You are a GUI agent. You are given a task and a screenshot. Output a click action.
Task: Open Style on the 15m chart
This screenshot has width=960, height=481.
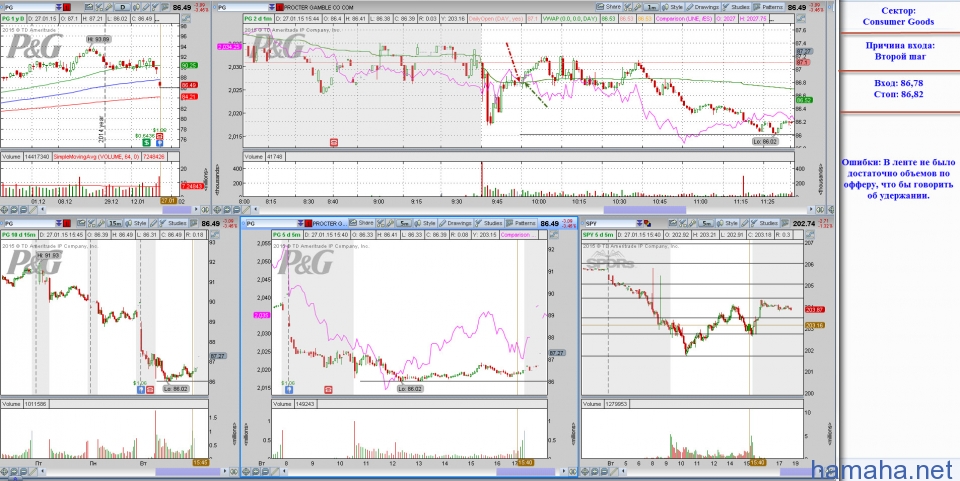click(x=136, y=223)
